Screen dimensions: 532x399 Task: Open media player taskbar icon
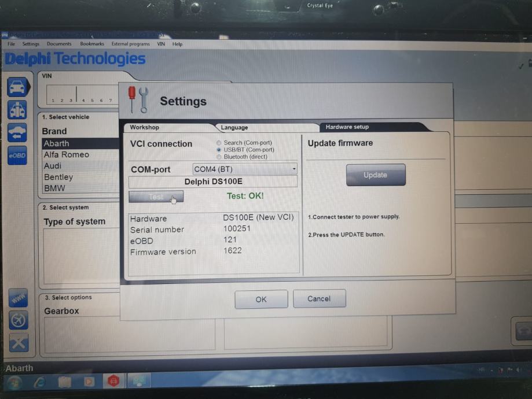pos(89,382)
